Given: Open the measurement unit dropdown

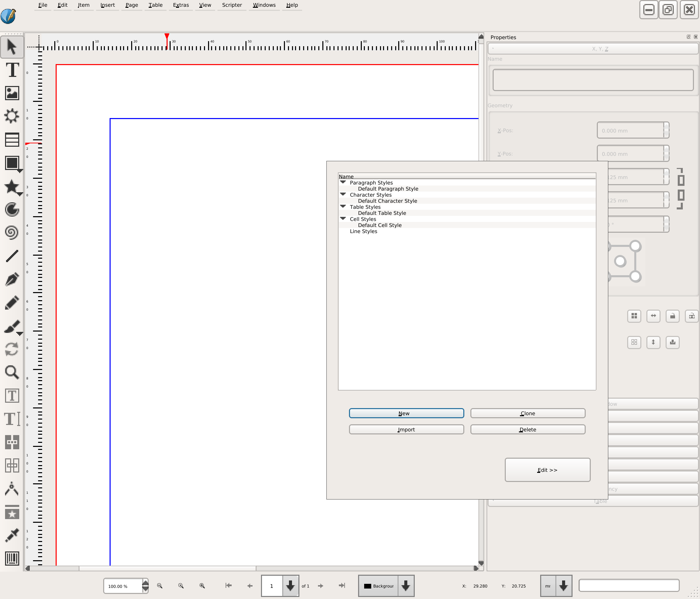Looking at the screenshot, I should click(563, 586).
